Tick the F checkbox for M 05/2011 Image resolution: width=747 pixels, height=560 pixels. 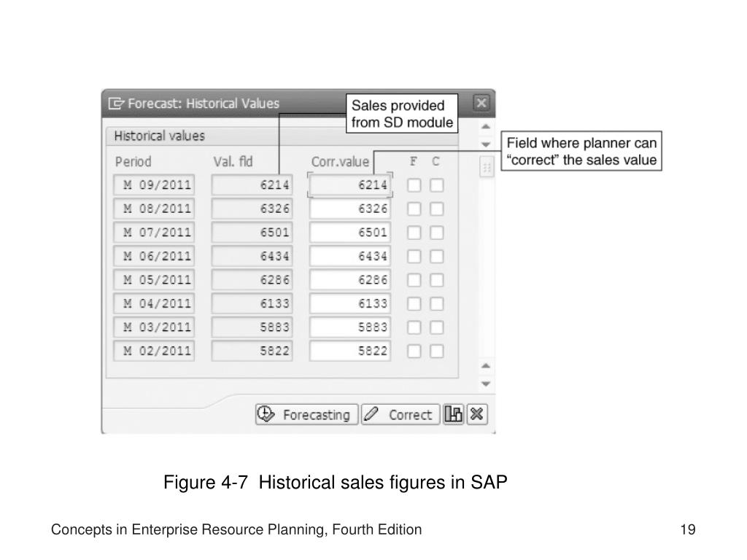coord(414,280)
